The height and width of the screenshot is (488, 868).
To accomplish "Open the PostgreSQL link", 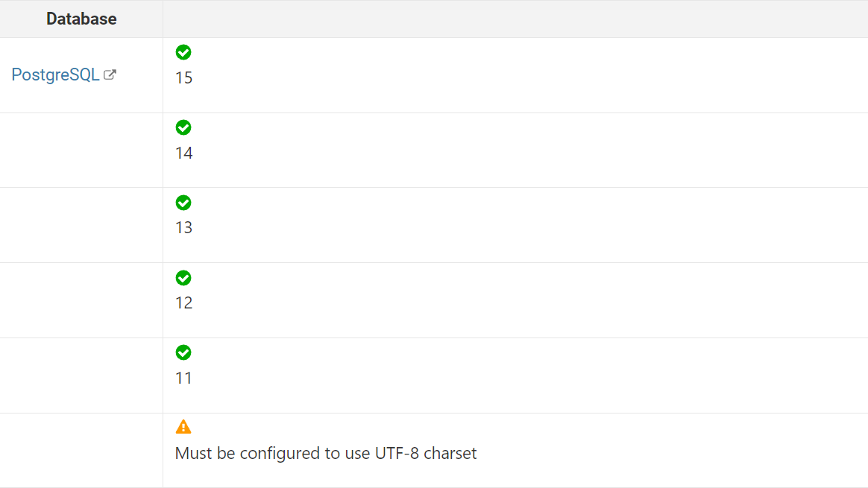I will (55, 75).
